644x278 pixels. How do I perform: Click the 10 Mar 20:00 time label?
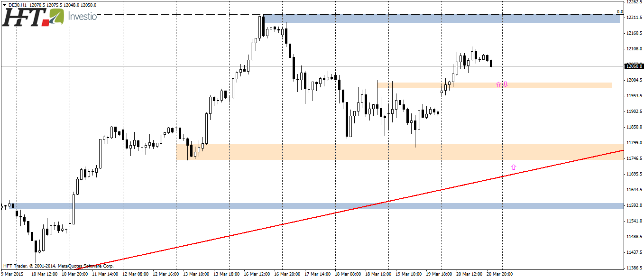[75, 274]
